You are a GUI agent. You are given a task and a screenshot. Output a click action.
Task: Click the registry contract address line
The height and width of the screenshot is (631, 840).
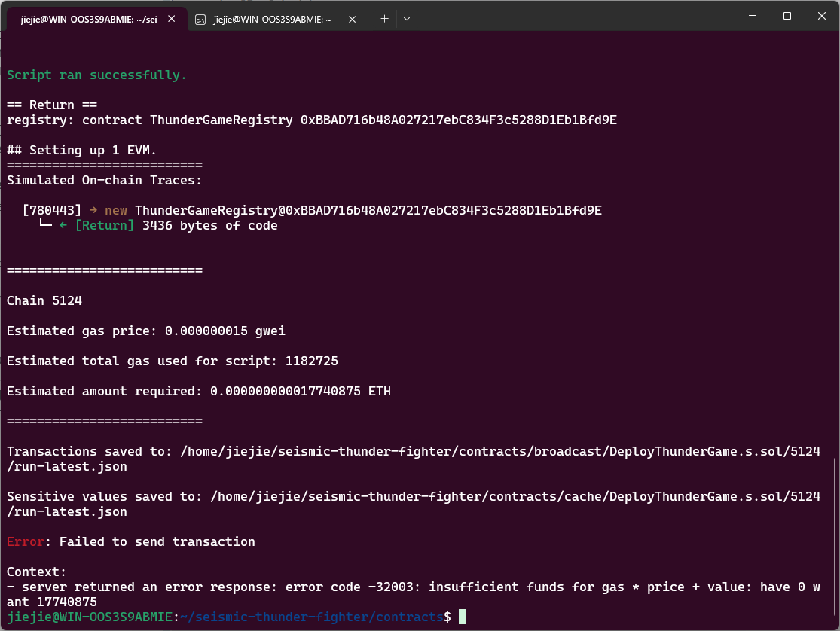[x=312, y=120]
